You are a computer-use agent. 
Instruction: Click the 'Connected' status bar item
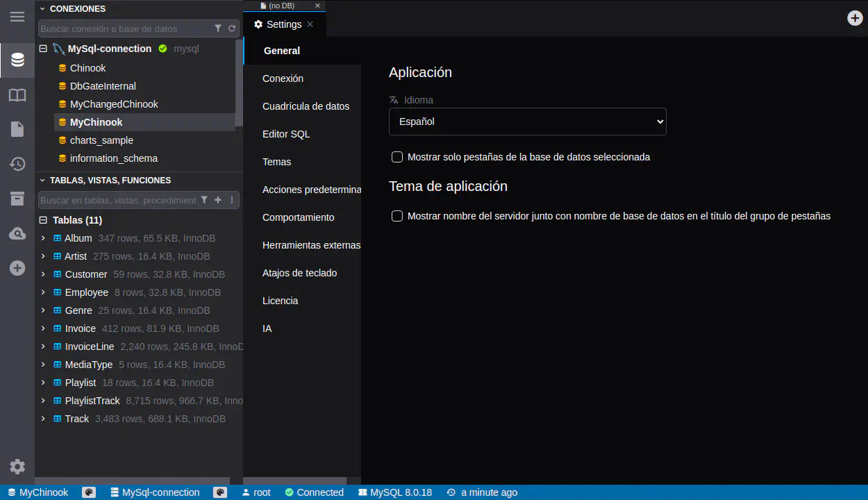click(x=314, y=492)
